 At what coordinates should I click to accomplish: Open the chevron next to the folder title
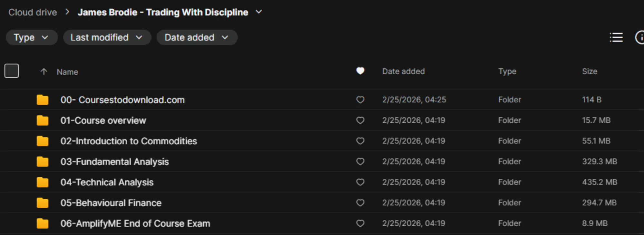pyautogui.click(x=259, y=12)
